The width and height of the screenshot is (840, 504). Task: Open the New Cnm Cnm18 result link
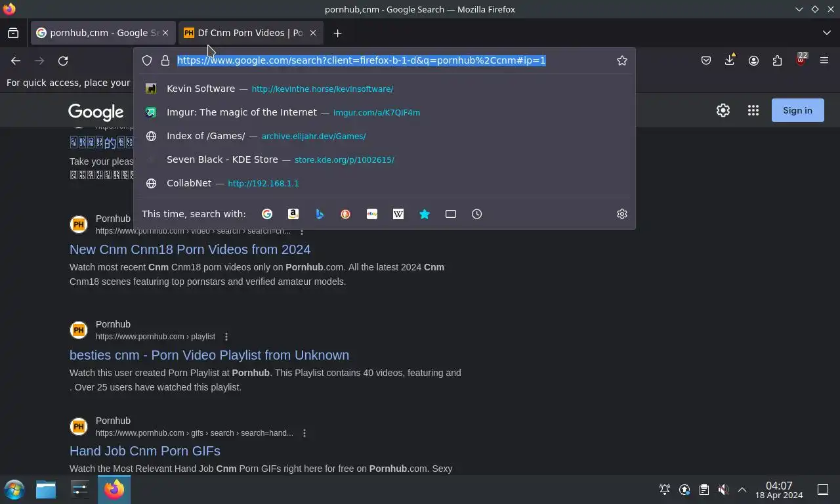[190, 249]
